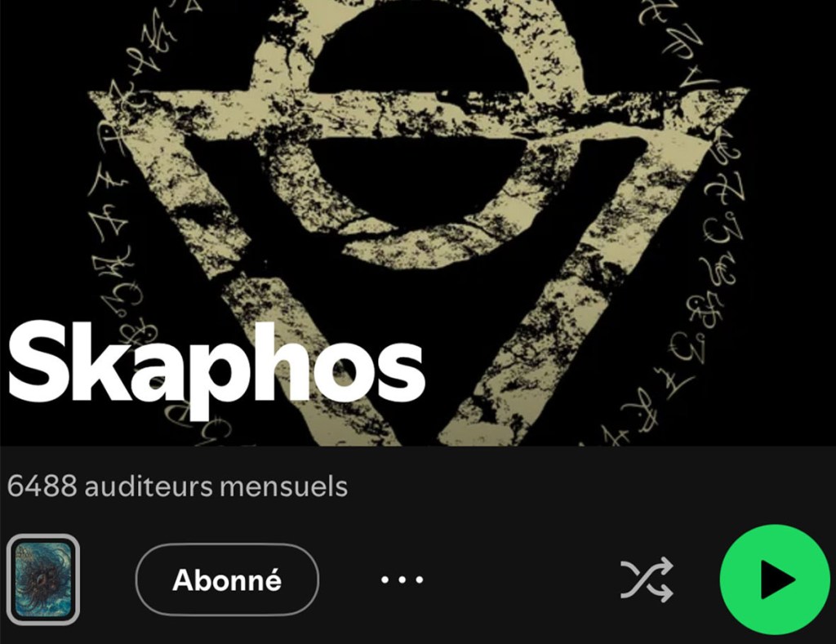The image size is (836, 644).
Task: Play Skaphos using the round green icon
Action: click(x=774, y=580)
